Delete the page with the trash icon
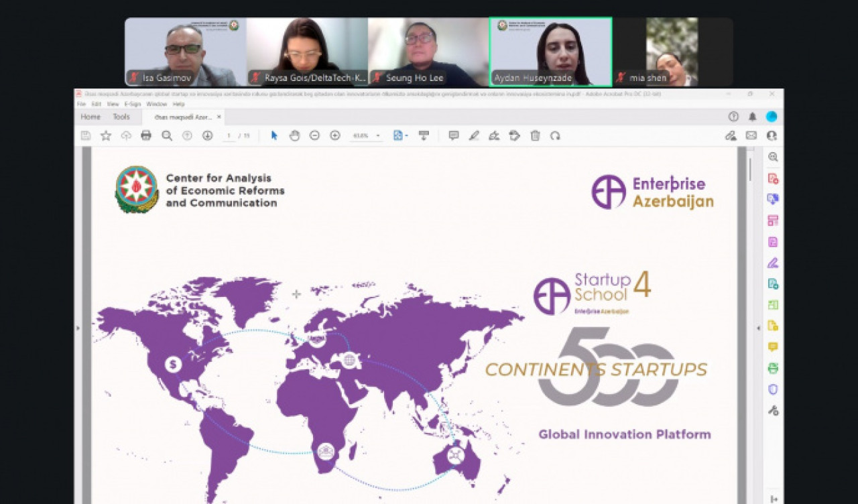858x504 pixels. 535,135
